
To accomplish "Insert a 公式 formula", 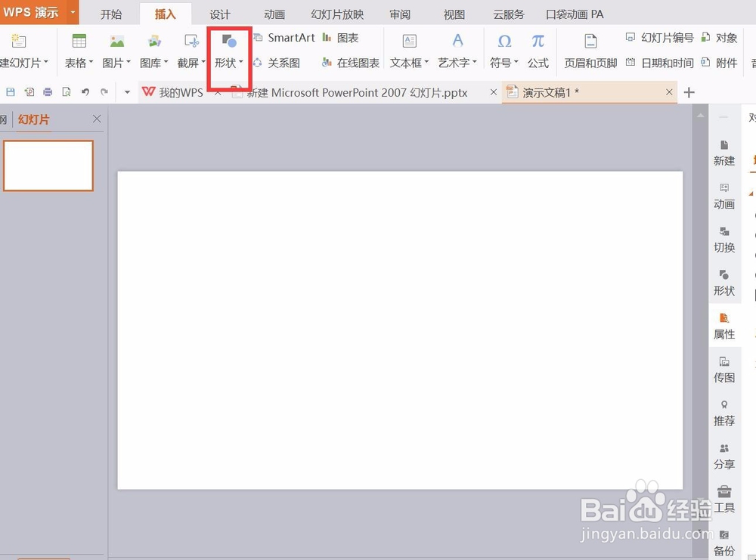I will pyautogui.click(x=538, y=50).
